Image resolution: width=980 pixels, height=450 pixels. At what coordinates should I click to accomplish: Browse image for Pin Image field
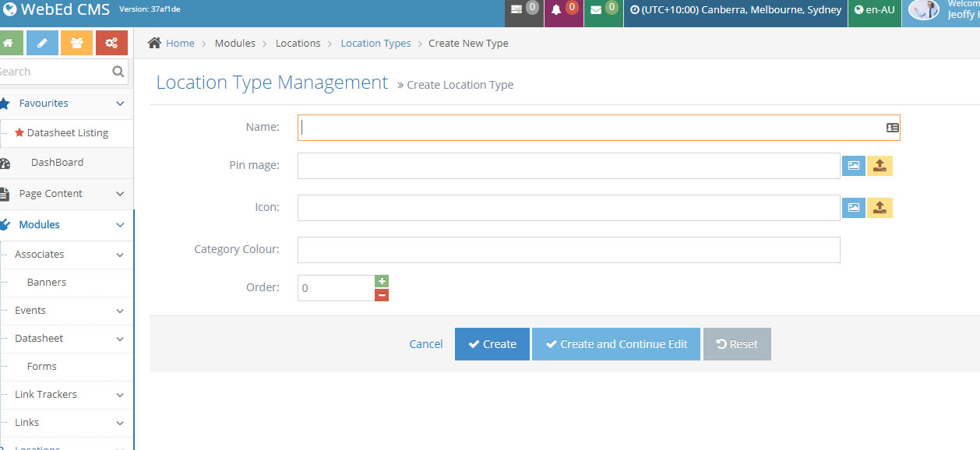853,165
